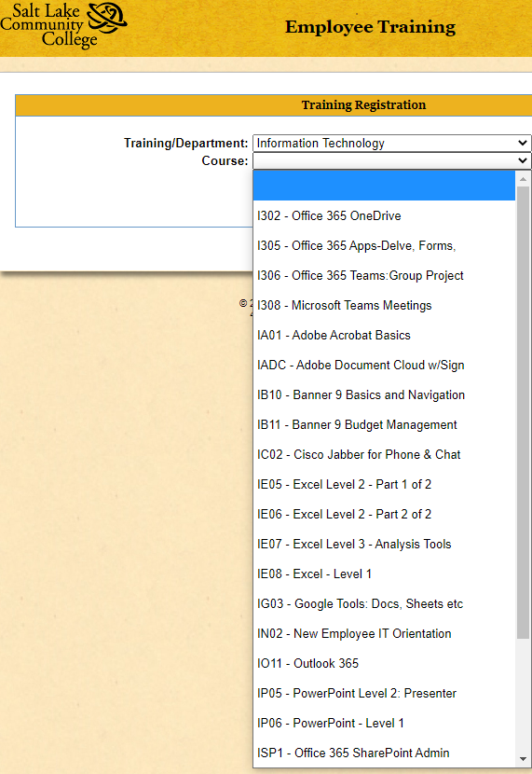
Task: Click the course list scrollbar thumb
Action: click(x=523, y=412)
